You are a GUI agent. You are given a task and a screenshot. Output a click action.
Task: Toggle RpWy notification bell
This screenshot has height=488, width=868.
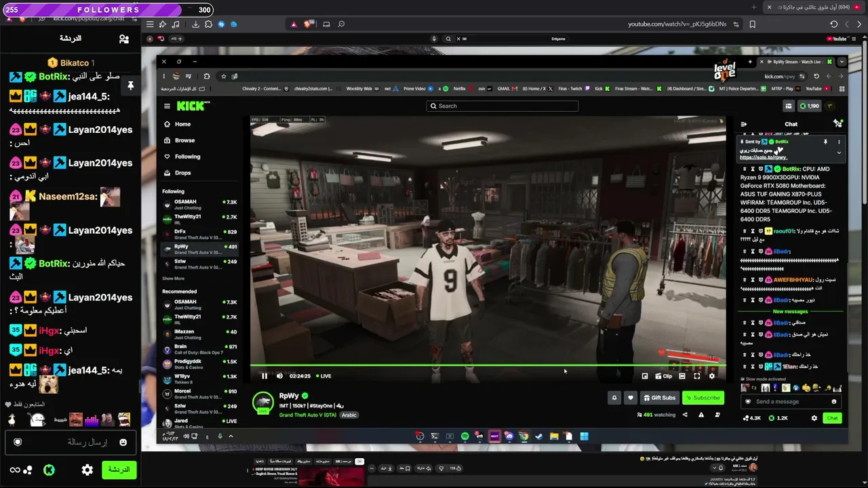pos(614,398)
